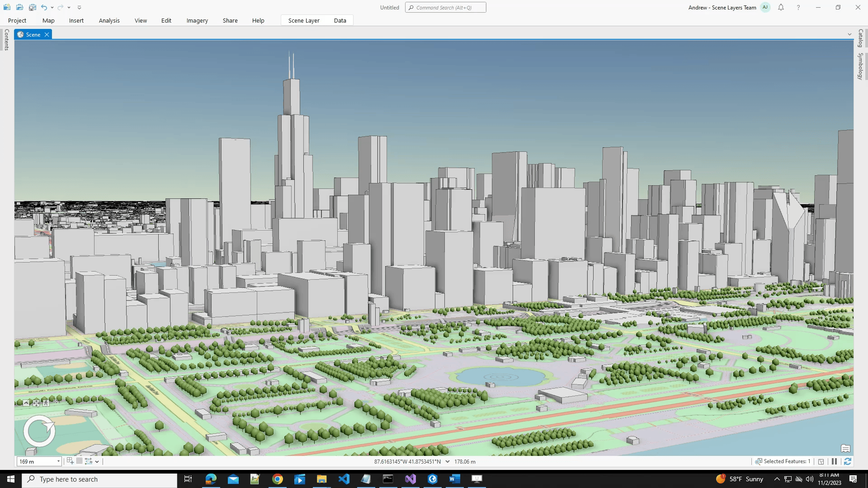This screenshot has height=488, width=868.
Task: Click the Open Project icon
Action: point(19,7)
